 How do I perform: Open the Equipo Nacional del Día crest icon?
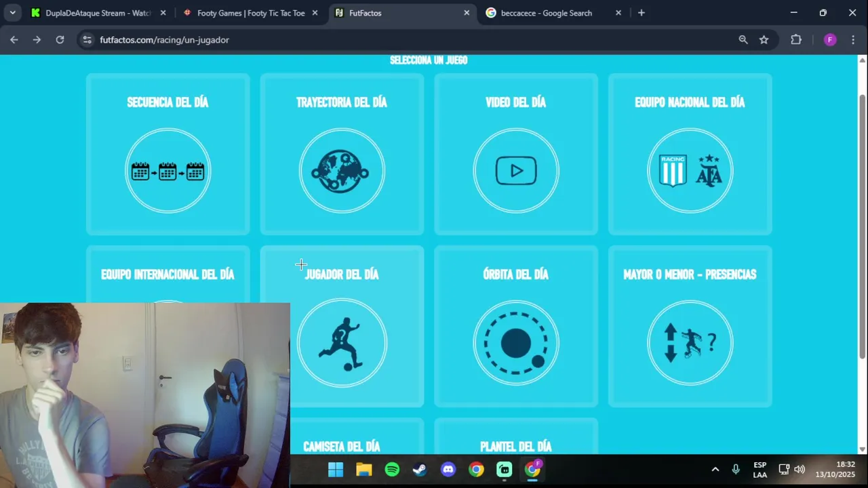[x=690, y=171]
